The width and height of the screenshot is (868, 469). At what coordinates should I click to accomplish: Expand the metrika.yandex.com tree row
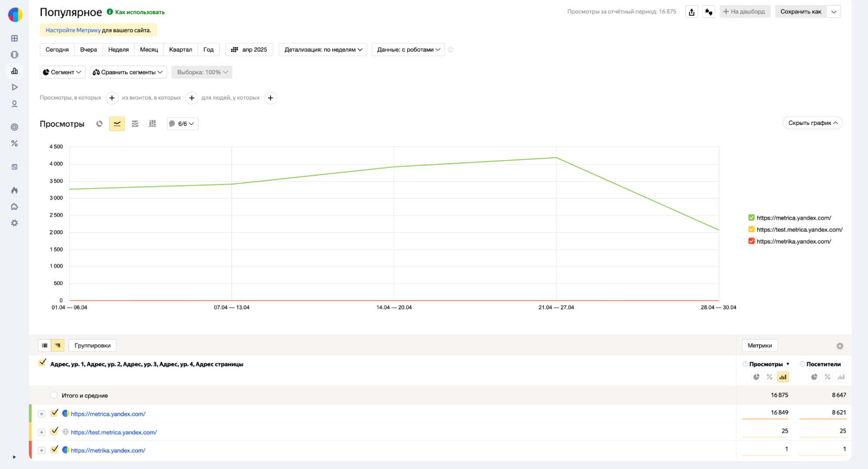[42, 451]
